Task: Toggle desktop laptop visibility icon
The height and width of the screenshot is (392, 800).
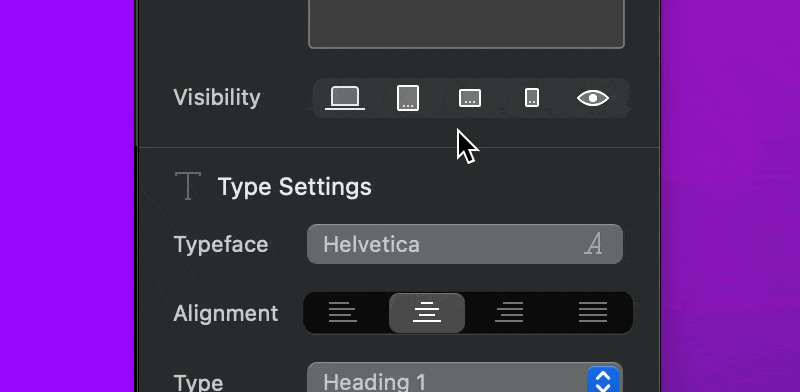Action: tap(345, 98)
